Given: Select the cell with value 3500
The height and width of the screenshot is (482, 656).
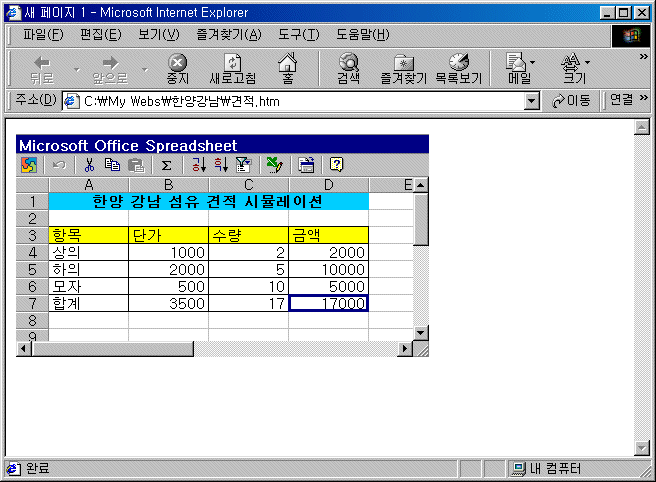Looking at the screenshot, I should (169, 303).
